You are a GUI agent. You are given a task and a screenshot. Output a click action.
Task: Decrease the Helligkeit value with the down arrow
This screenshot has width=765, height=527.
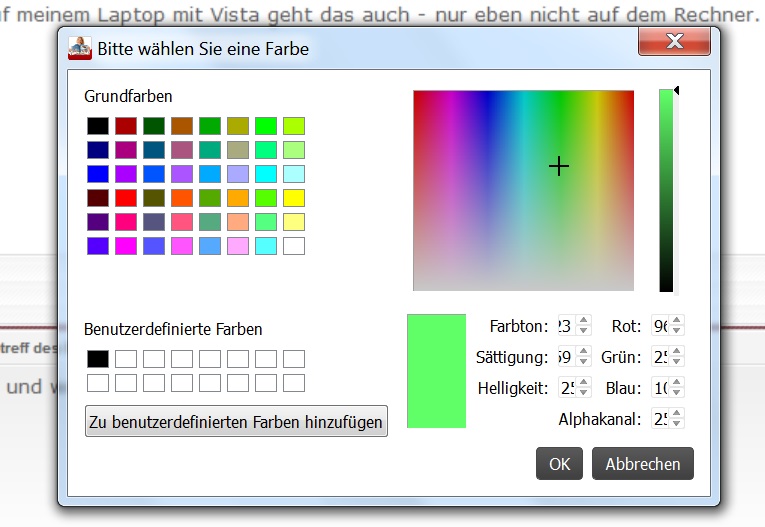coord(584,392)
